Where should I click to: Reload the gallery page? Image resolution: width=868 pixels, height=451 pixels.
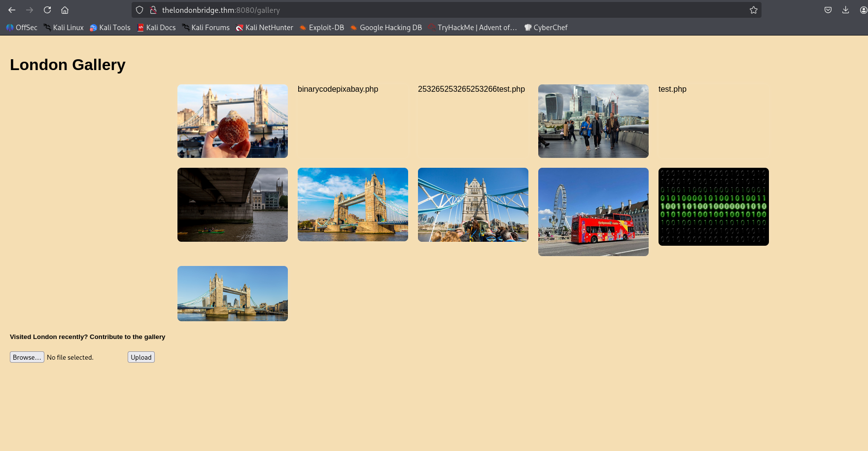point(47,10)
